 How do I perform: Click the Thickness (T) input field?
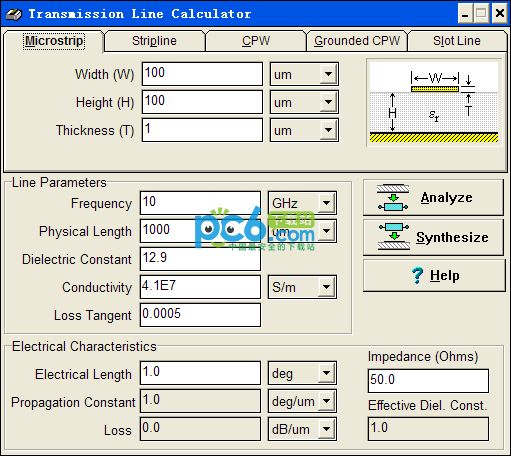click(x=202, y=130)
